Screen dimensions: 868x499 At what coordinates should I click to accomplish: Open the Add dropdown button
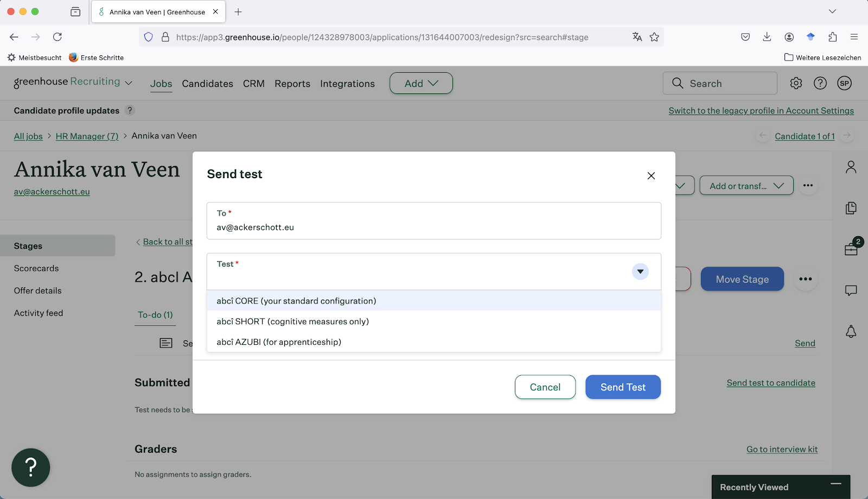[x=421, y=83]
